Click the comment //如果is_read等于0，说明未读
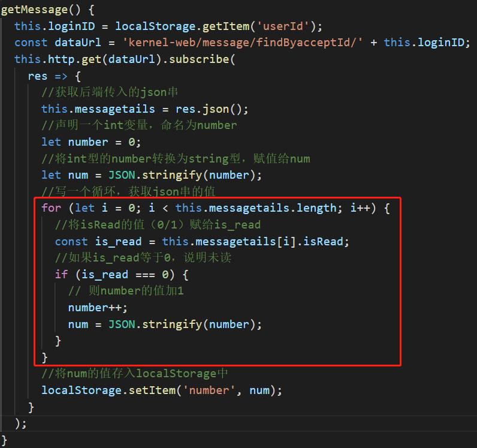The width and height of the screenshot is (477, 448). tap(143, 258)
